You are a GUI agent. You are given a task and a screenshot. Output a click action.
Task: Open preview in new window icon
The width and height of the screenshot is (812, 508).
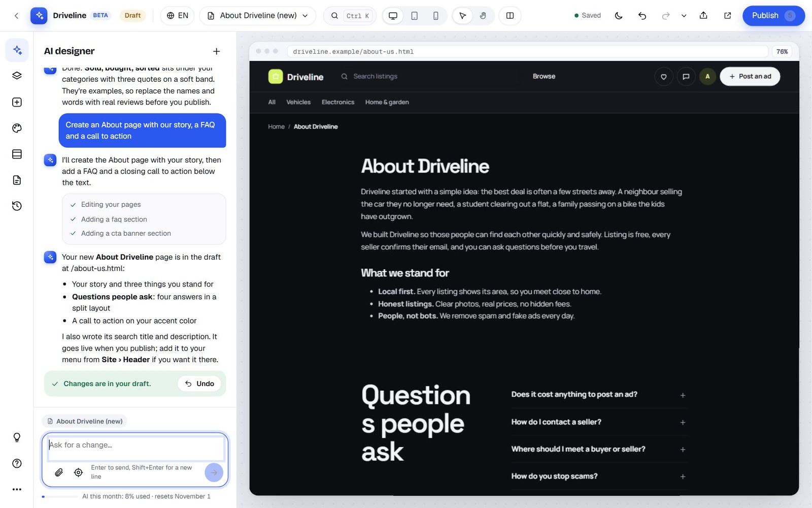(727, 16)
